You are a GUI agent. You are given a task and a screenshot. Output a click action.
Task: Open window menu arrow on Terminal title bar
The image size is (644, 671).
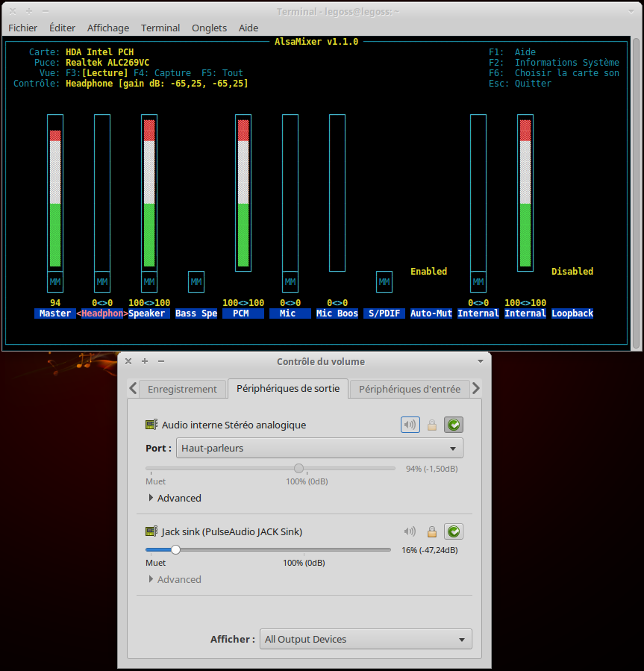tap(631, 12)
